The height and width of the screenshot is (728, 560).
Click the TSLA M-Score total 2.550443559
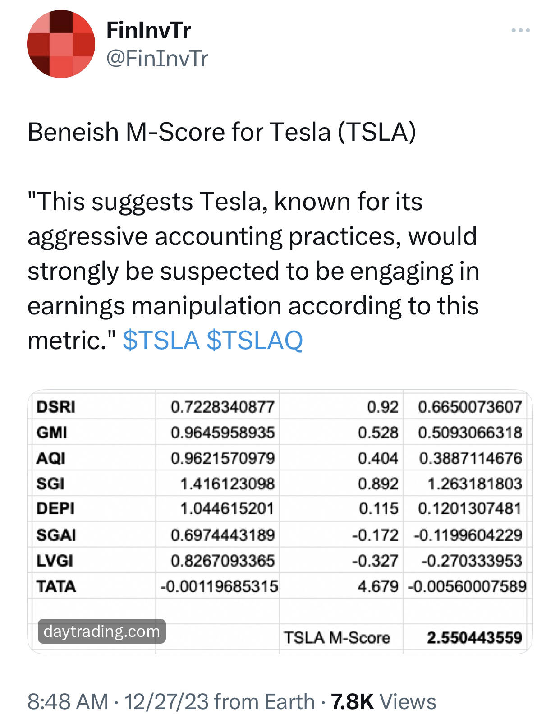474,638
